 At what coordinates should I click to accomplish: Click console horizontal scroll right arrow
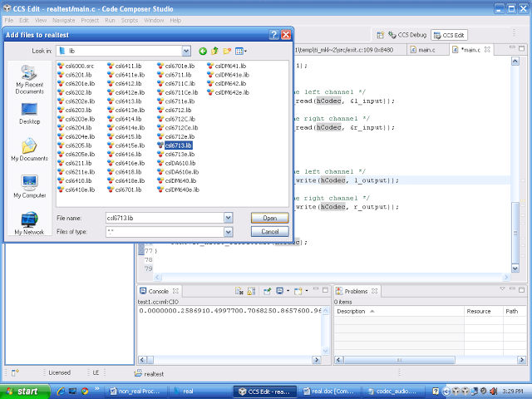pyautogui.click(x=317, y=360)
